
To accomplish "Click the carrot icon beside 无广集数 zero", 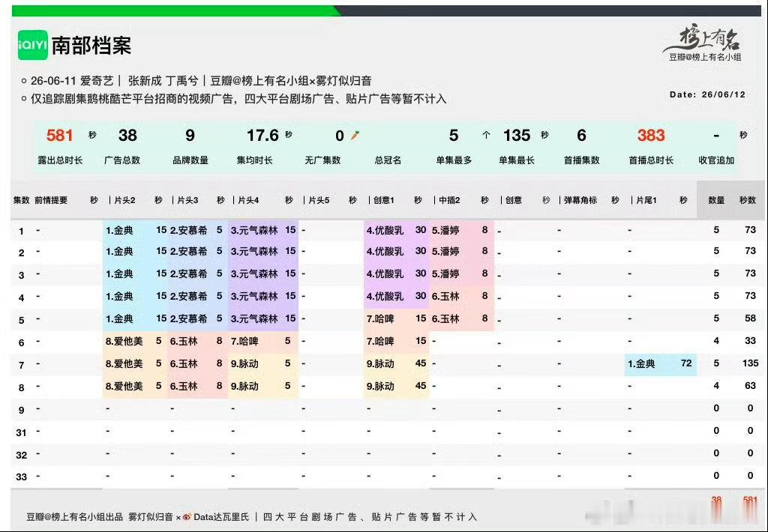I will [355, 136].
